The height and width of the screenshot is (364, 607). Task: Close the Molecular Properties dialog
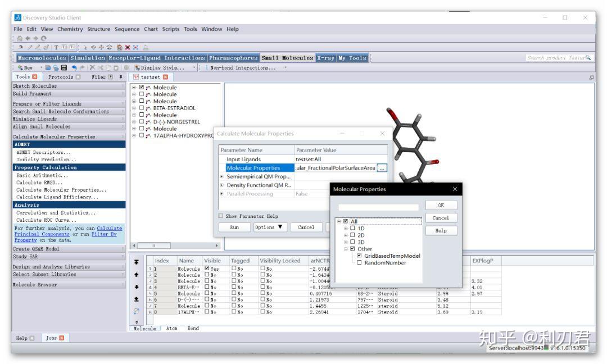[x=455, y=189]
